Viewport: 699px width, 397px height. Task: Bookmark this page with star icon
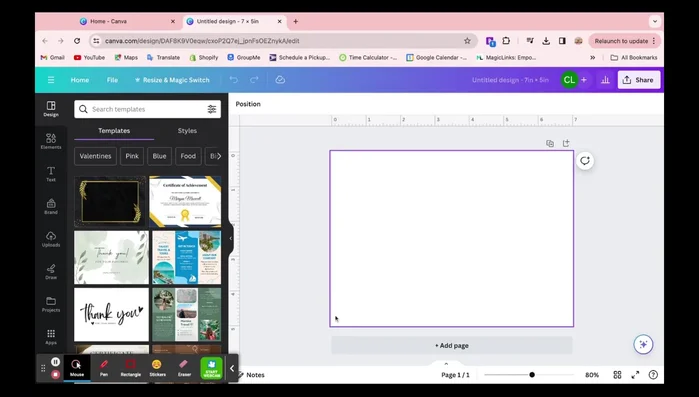467,41
